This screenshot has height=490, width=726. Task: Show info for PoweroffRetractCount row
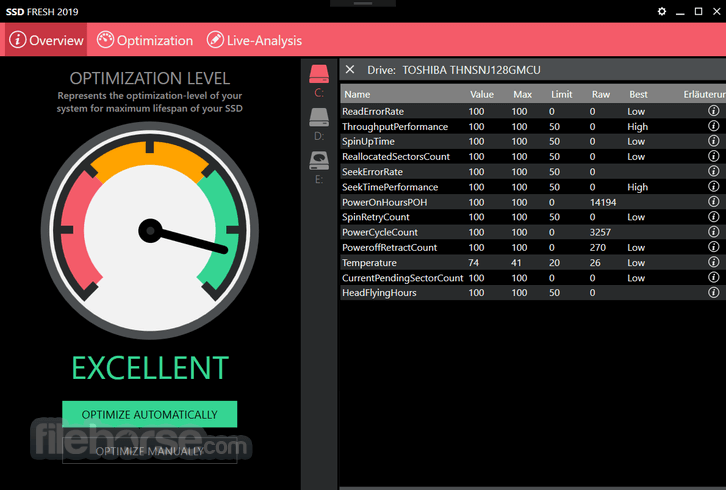coord(713,247)
